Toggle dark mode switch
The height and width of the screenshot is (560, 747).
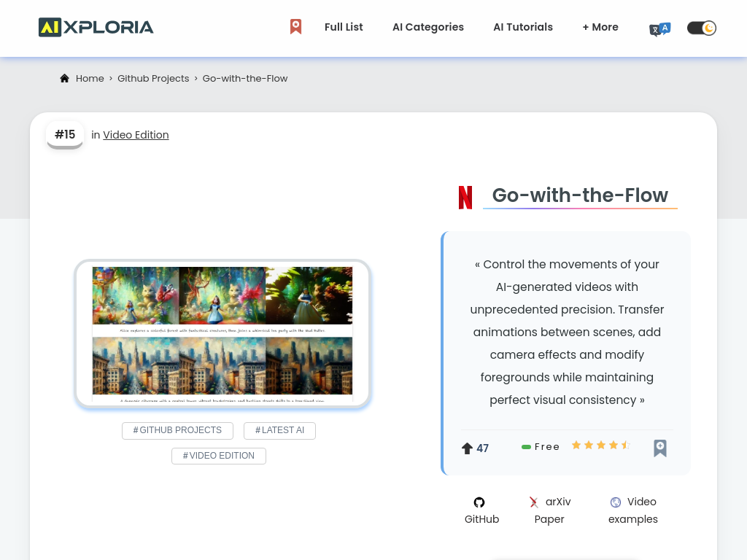pyautogui.click(x=702, y=28)
